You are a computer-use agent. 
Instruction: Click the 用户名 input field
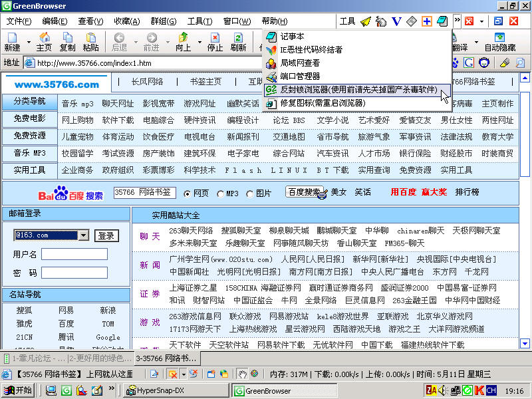coord(74,254)
